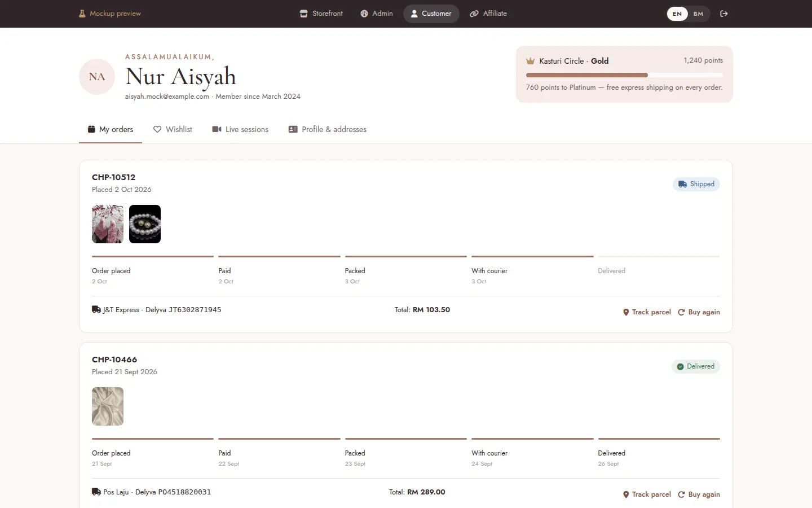Click tracking number JT6302871945
812x508 pixels.
[195, 310]
